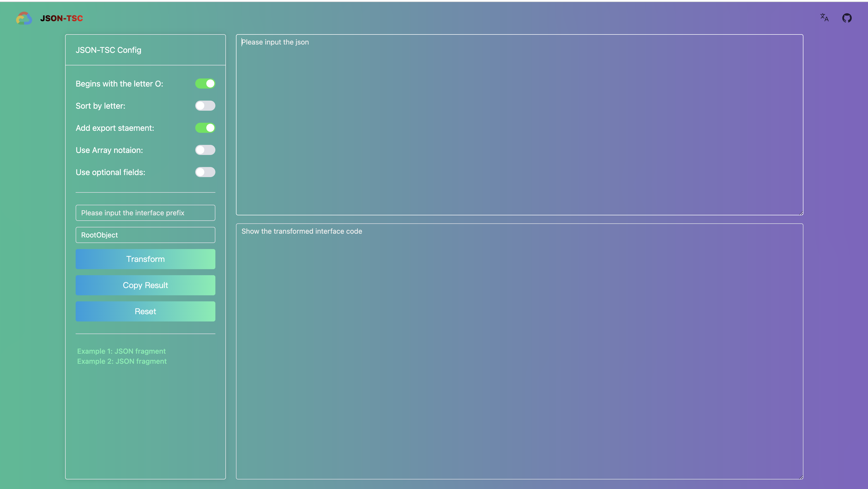The image size is (868, 489).
Task: Click inside the JSON input textarea
Action: pos(519,125)
